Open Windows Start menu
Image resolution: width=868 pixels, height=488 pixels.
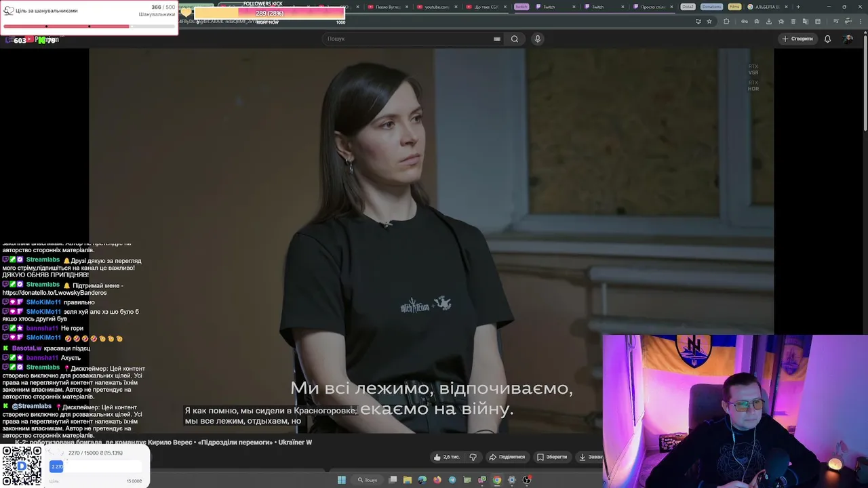click(x=342, y=480)
